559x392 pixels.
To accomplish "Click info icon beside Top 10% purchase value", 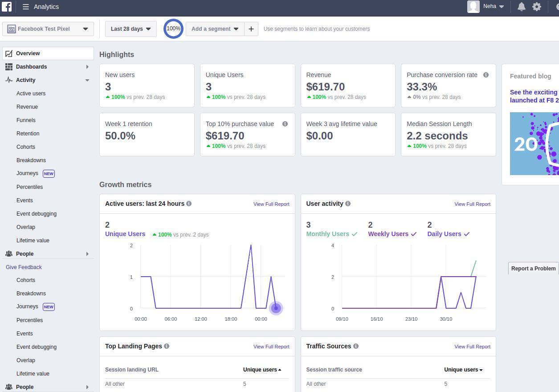I will coord(285,124).
